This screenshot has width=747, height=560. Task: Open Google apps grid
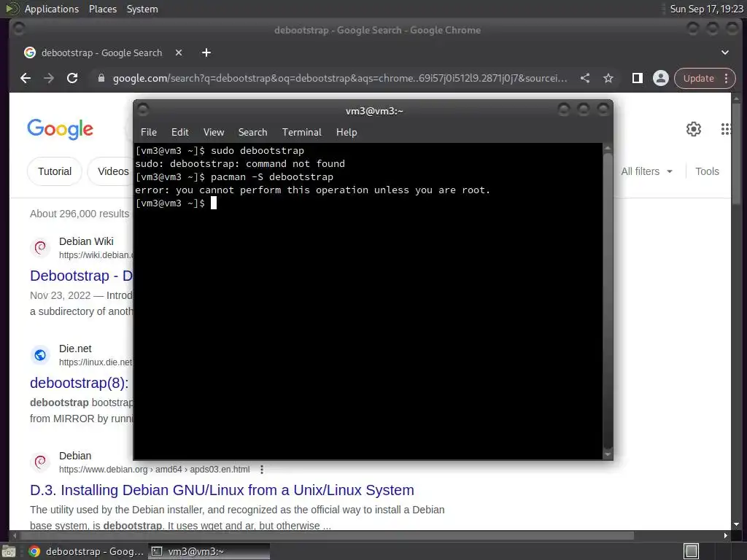click(726, 129)
